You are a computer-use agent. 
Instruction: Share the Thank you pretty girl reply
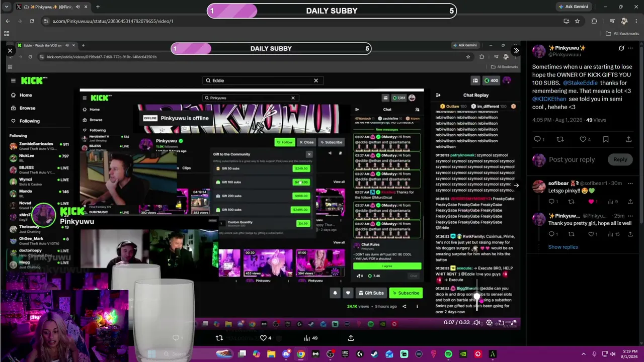point(630,234)
